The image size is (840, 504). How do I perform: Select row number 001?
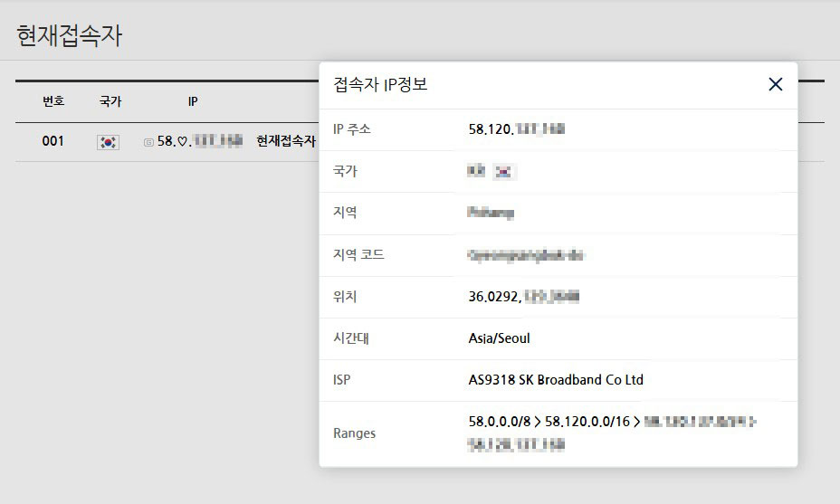(53, 141)
